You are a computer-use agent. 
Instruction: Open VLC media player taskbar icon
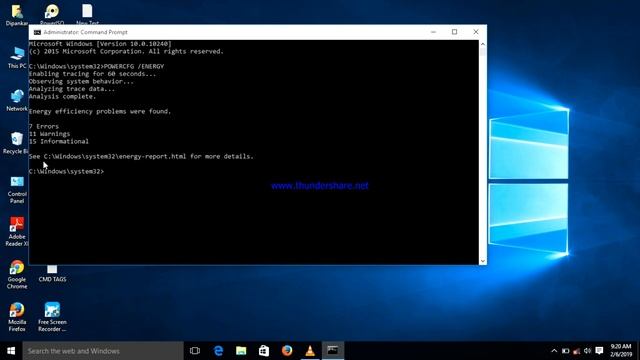click(310, 351)
